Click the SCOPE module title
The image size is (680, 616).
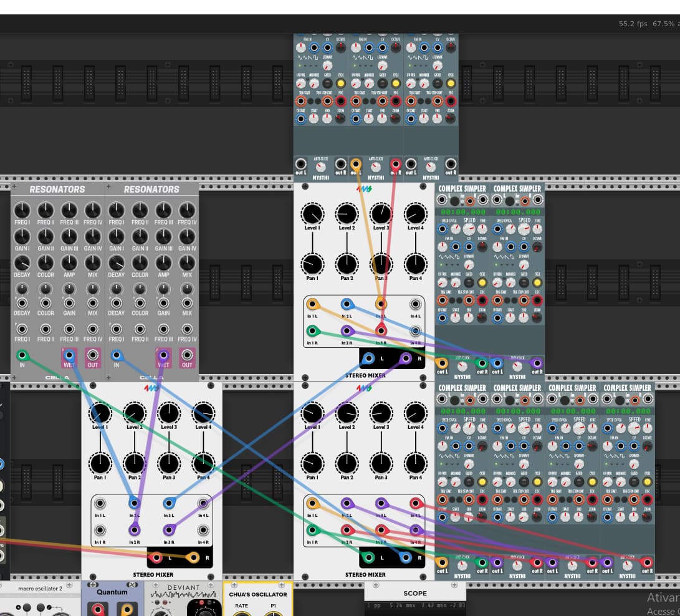point(414,593)
